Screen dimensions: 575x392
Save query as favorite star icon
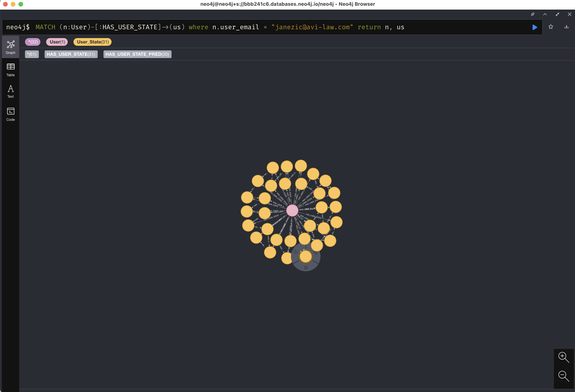click(551, 27)
